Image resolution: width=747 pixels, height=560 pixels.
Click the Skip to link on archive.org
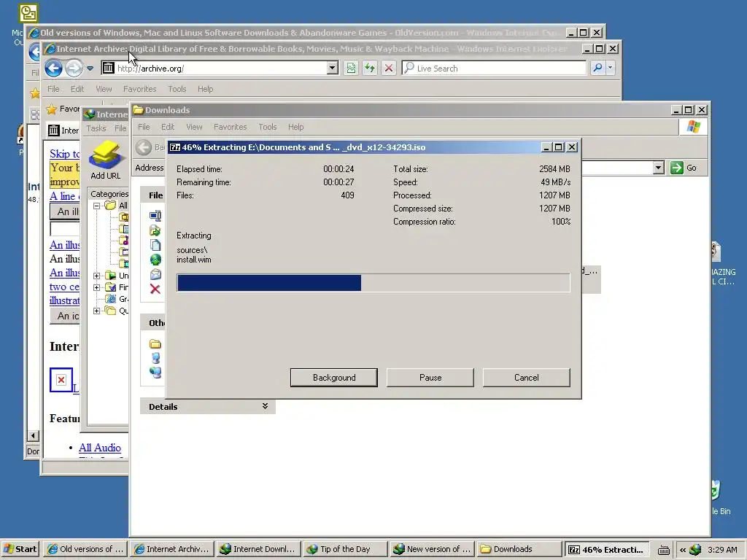65,154
